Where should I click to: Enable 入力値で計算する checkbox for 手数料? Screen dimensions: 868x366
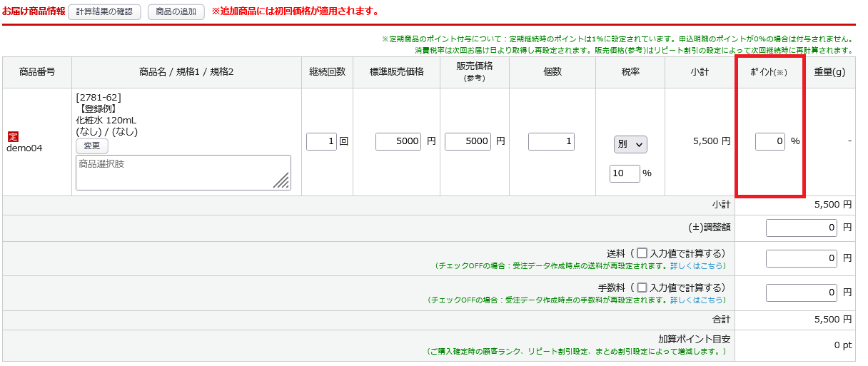click(642, 288)
